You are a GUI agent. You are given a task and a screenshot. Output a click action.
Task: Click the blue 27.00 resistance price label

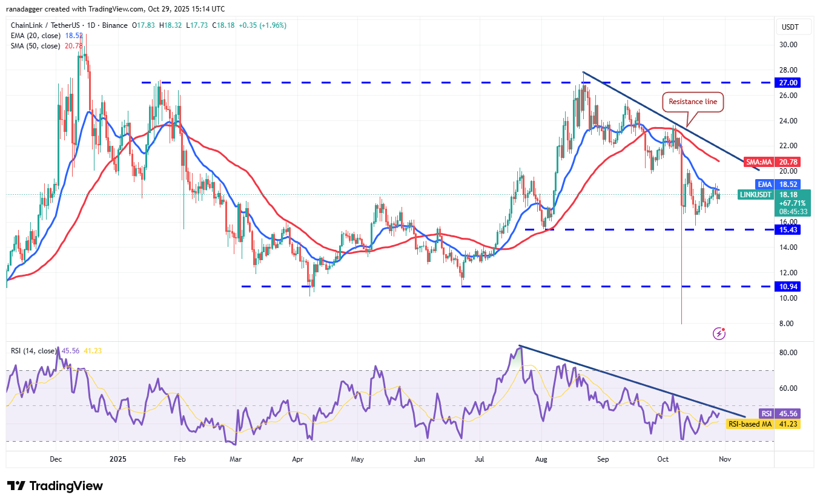[787, 83]
